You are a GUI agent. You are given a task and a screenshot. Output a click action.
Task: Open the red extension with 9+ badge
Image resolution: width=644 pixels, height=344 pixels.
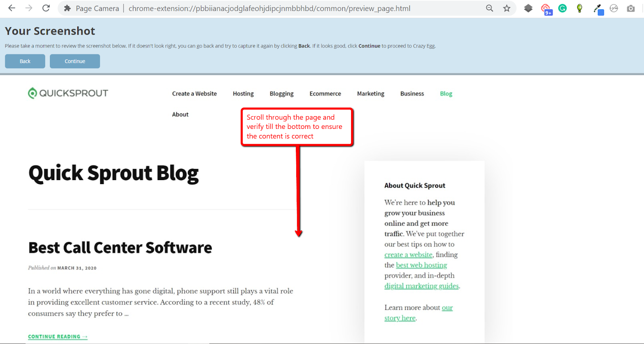point(546,9)
